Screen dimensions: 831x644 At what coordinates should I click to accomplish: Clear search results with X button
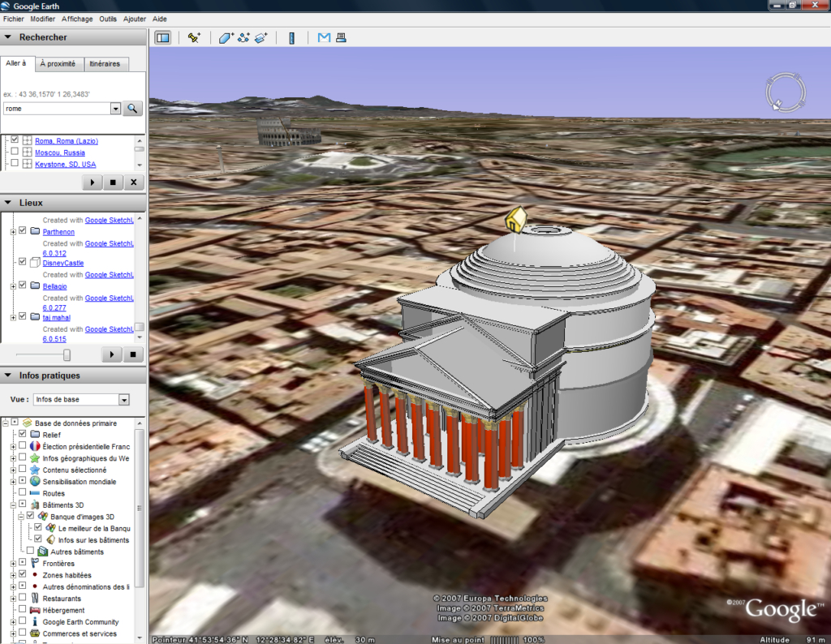[x=134, y=182]
